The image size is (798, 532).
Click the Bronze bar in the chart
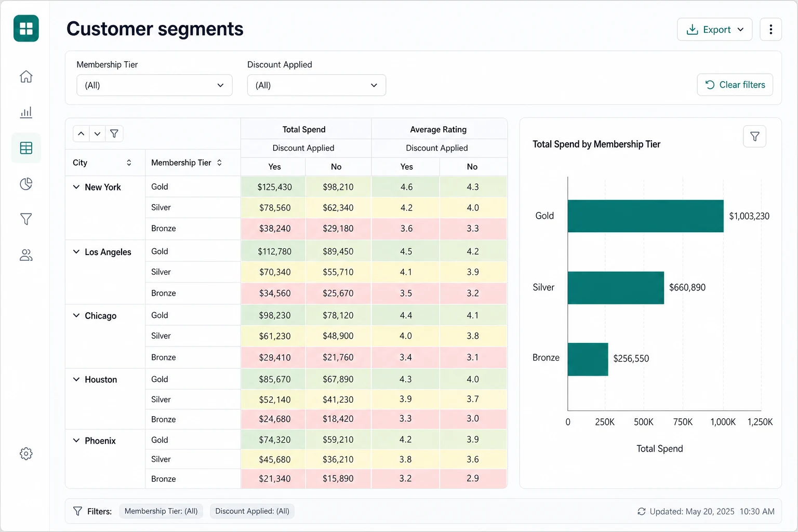pos(588,360)
